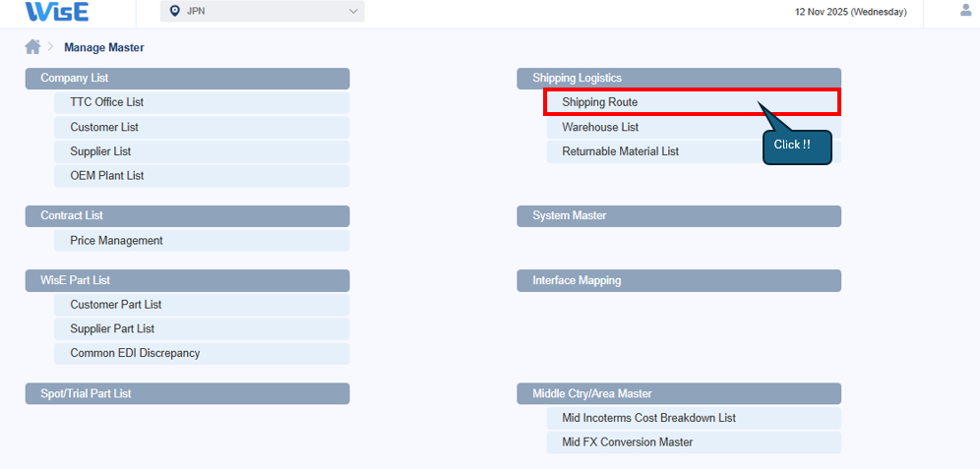This screenshot has width=980, height=469.
Task: Open Price Management
Action: [116, 241]
